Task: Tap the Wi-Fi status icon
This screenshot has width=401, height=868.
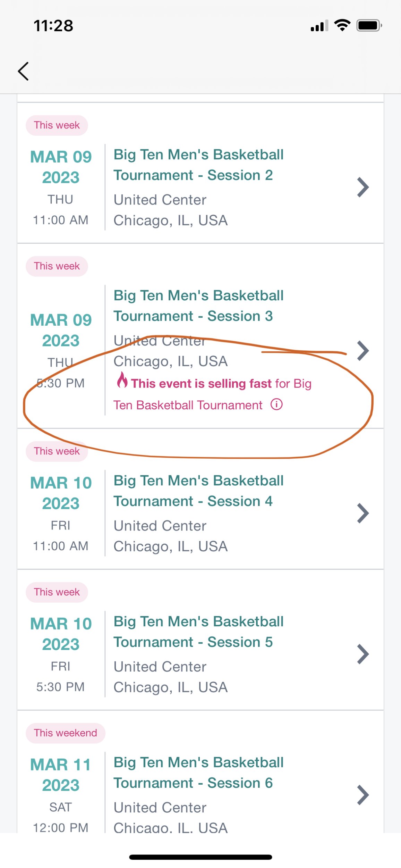Action: pos(342,25)
